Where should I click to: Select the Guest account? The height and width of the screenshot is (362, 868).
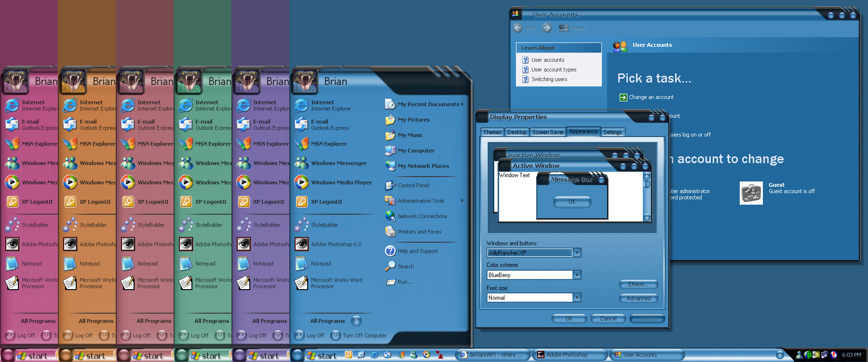click(x=777, y=193)
